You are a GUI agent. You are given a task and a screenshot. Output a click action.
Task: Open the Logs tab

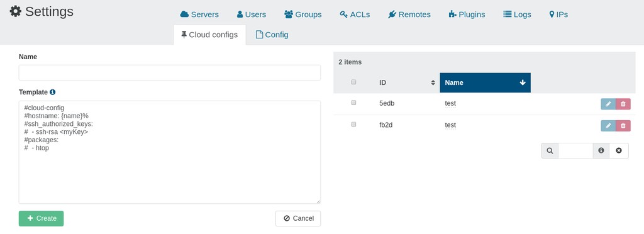(x=517, y=14)
